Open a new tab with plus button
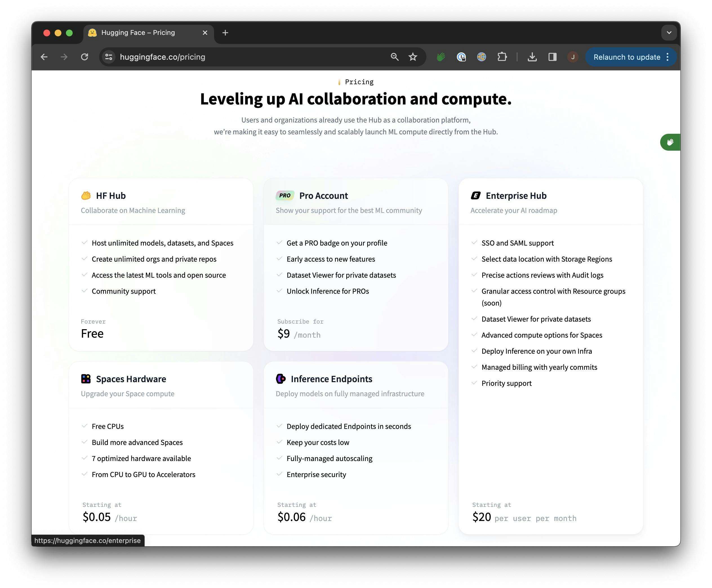712x588 pixels. (225, 33)
